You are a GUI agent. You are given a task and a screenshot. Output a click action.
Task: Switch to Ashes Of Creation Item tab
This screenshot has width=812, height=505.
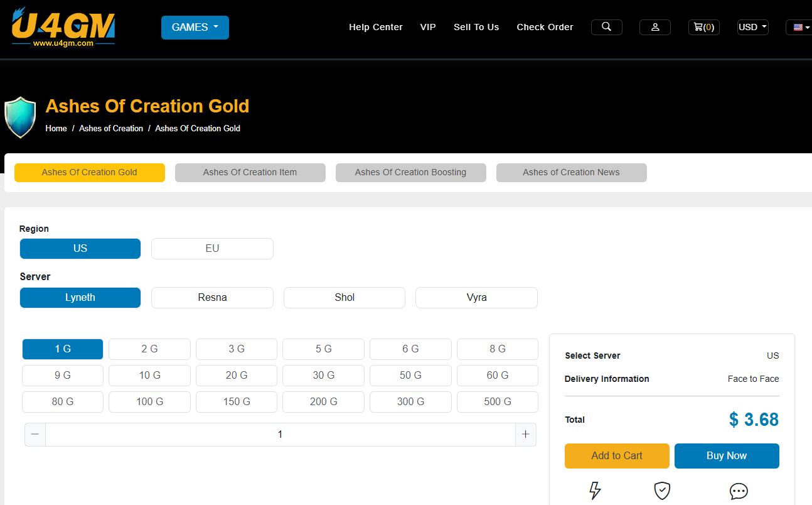click(250, 173)
